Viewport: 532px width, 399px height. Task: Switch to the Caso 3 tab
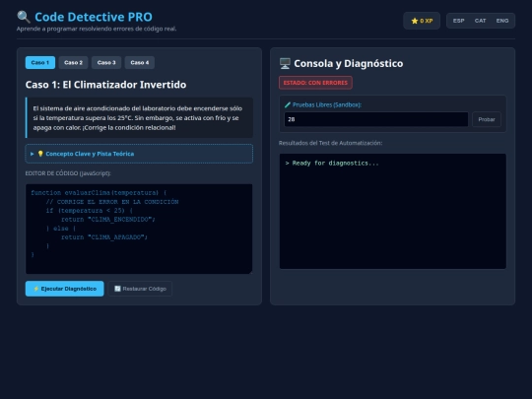tap(106, 63)
